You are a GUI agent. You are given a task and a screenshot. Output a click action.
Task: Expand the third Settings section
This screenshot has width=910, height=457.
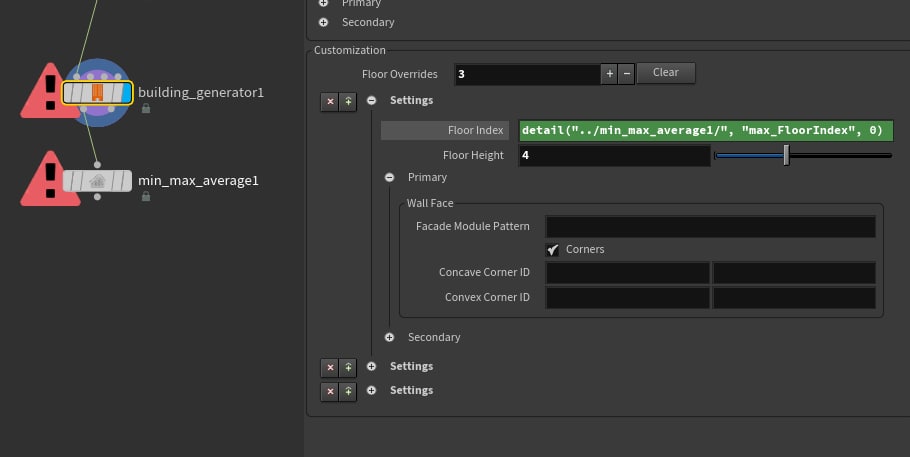(371, 390)
